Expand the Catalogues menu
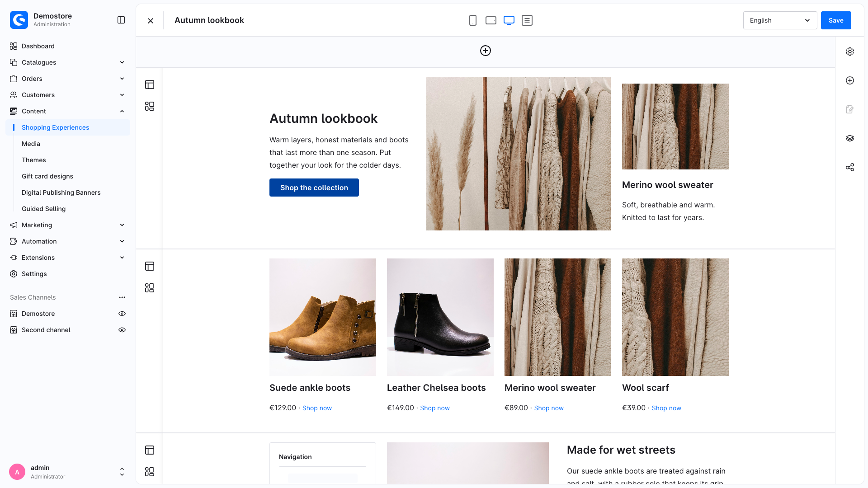The height and width of the screenshot is (488, 868). (68, 62)
